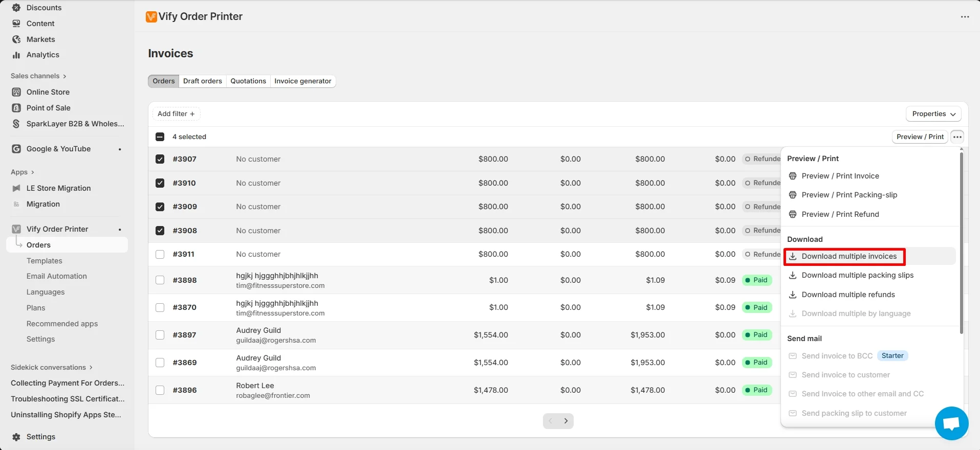The width and height of the screenshot is (980, 450).
Task: Click Starter badge next to BCC
Action: click(892, 356)
